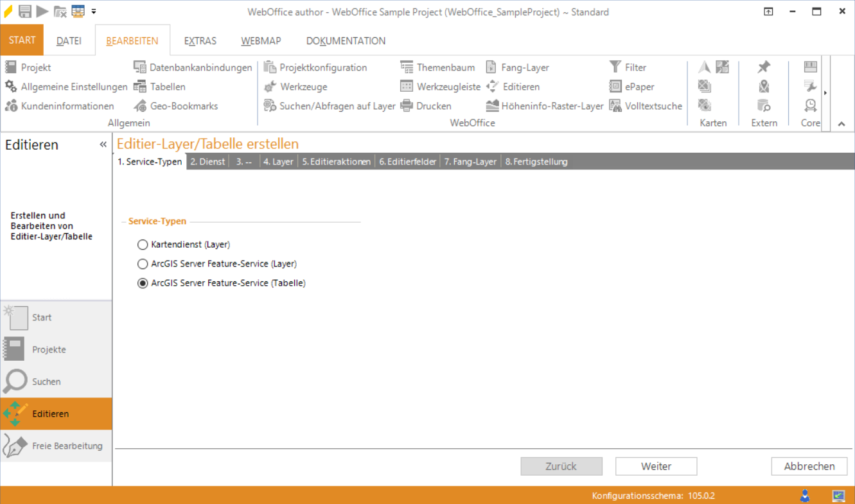This screenshot has width=855, height=504.
Task: Open Editieren in the navigation sidebar
Action: click(x=56, y=413)
